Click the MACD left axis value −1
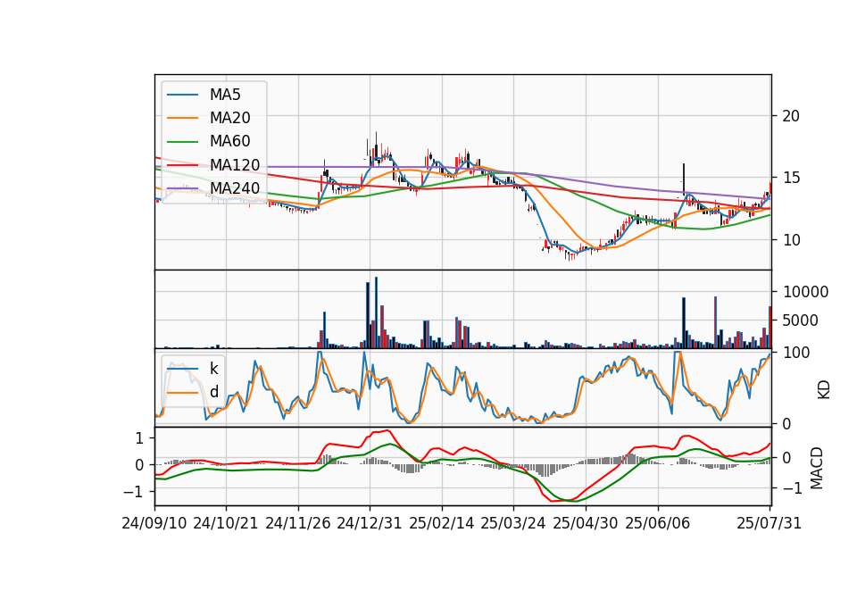This screenshot has height=616, width=857. tap(133, 491)
